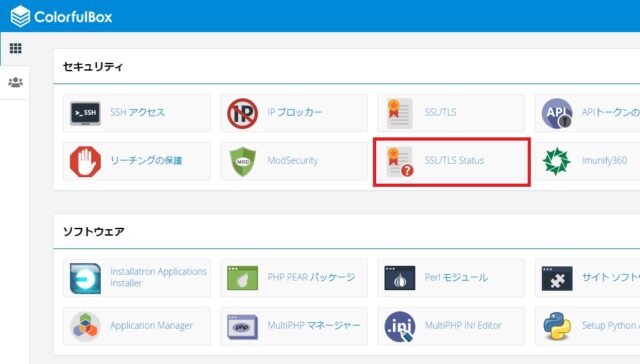Click the ColorfulBox logo

[x=61, y=16]
